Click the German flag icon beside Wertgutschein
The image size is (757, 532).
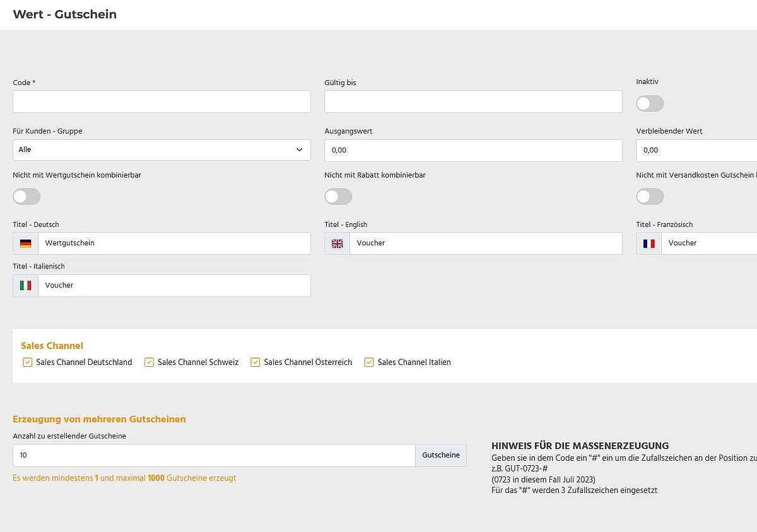[x=25, y=243]
